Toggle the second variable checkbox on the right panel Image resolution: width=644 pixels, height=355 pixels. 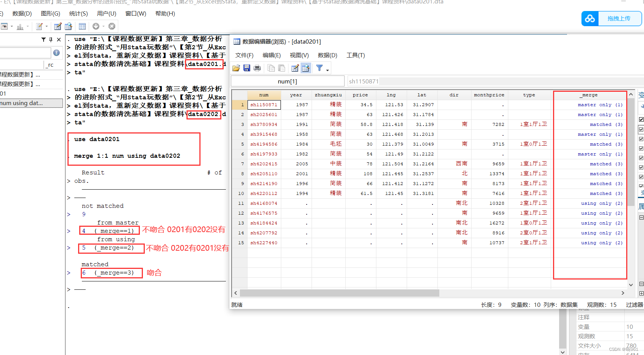pos(641,129)
